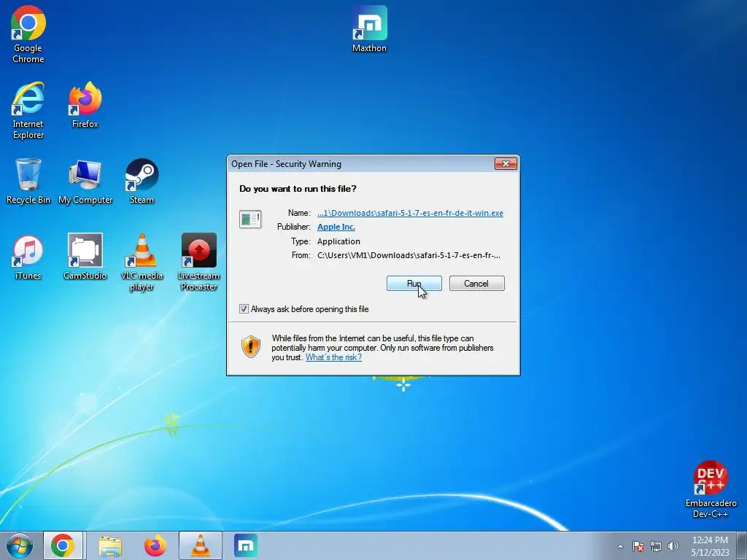Select My Computer desktop icon
Screen dimensions: 747x560
coord(85,182)
